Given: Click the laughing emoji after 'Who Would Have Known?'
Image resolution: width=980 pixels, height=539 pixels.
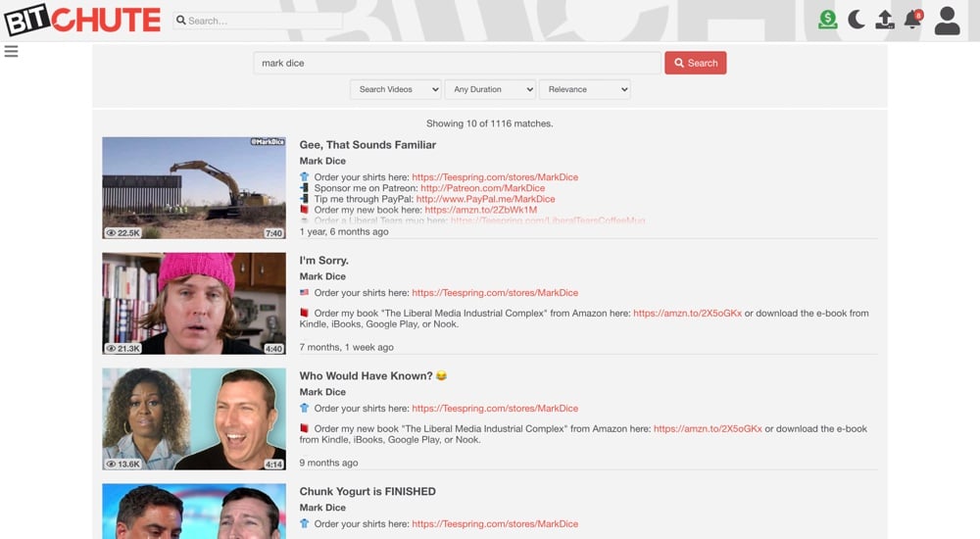Looking at the screenshot, I should 441,375.
